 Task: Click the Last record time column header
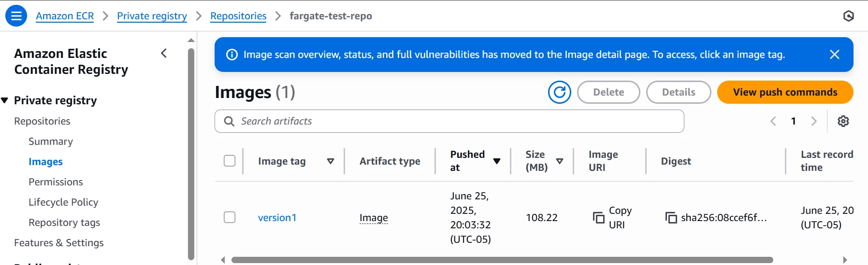[x=827, y=161]
